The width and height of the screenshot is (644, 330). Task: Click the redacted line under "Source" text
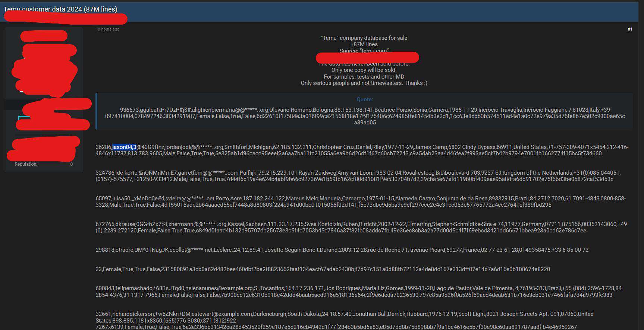point(367,57)
